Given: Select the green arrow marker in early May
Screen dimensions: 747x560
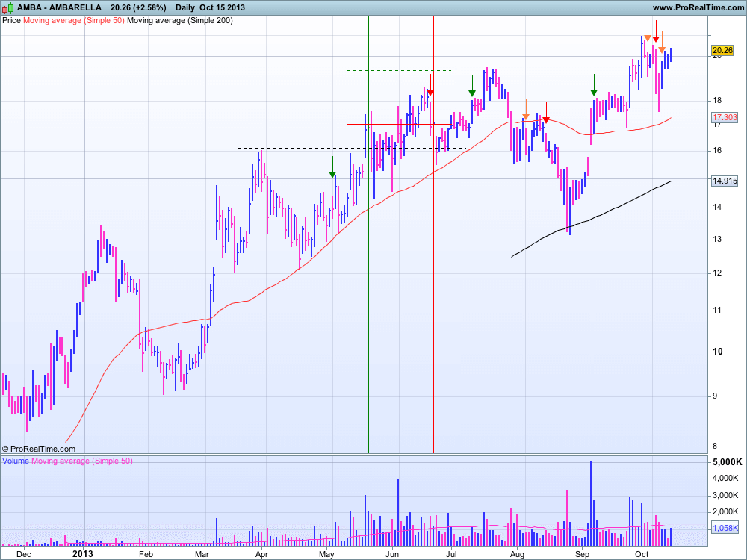Looking at the screenshot, I should tap(332, 167).
